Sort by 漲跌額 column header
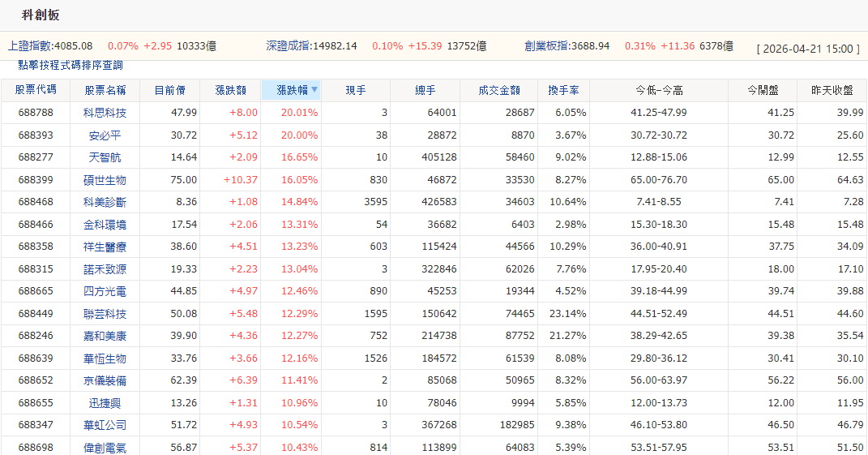 pyautogui.click(x=230, y=90)
